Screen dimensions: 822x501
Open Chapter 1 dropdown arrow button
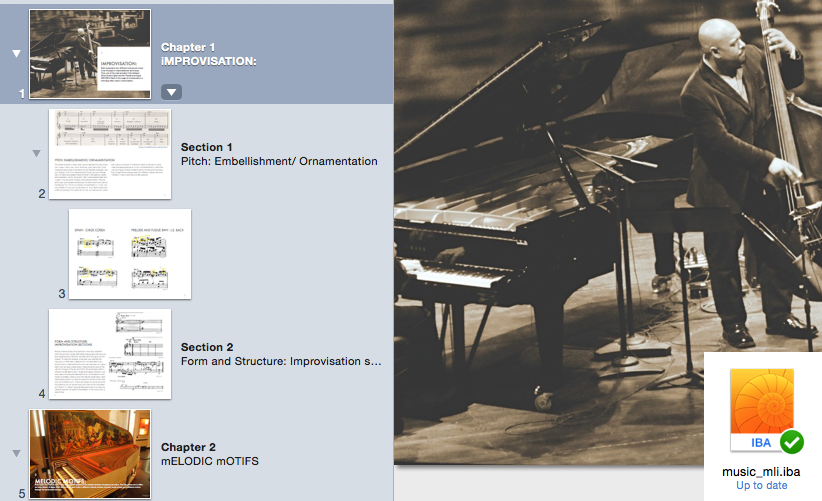(171, 92)
